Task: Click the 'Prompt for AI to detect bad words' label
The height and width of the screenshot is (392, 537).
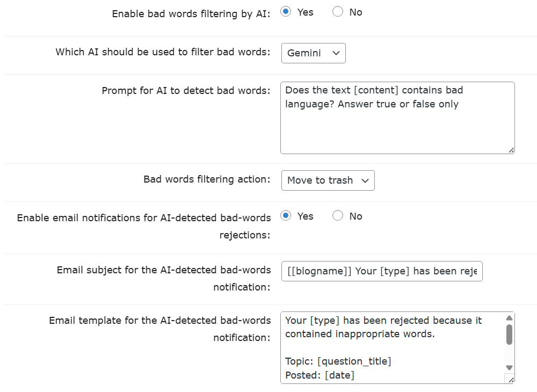Action: pyautogui.click(x=186, y=90)
